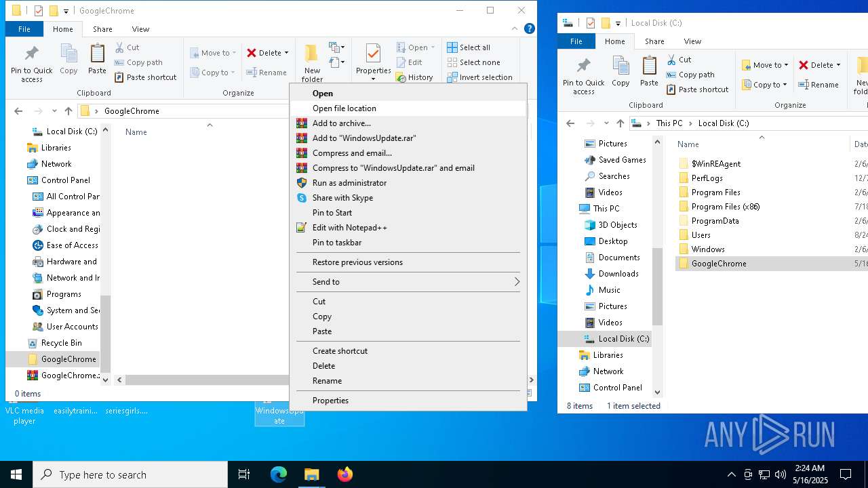Choose Add to archive in context menu
The height and width of the screenshot is (488, 868).
[x=408, y=123]
